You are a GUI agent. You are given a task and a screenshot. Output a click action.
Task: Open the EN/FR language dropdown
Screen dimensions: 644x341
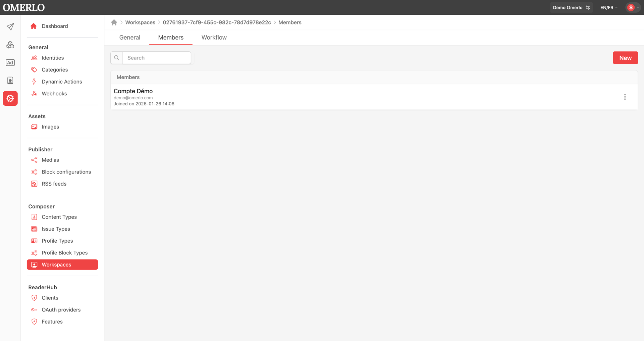tap(609, 7)
